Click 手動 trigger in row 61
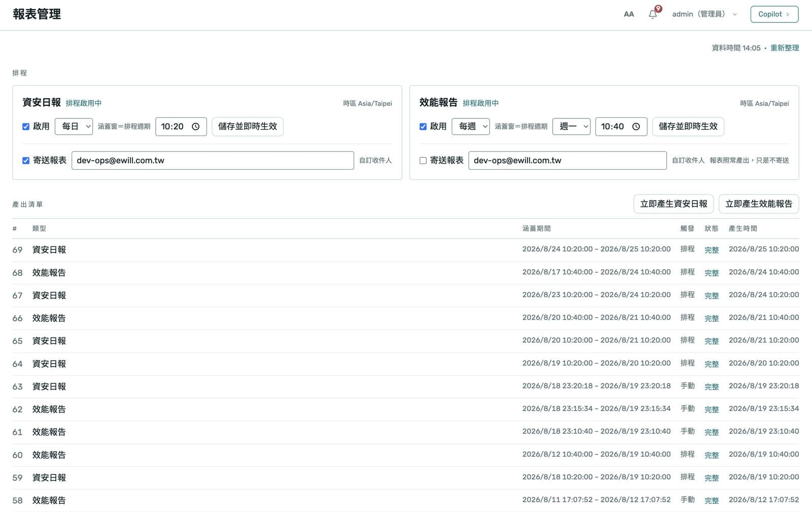Viewport: 812px width, 512px height. (x=688, y=431)
